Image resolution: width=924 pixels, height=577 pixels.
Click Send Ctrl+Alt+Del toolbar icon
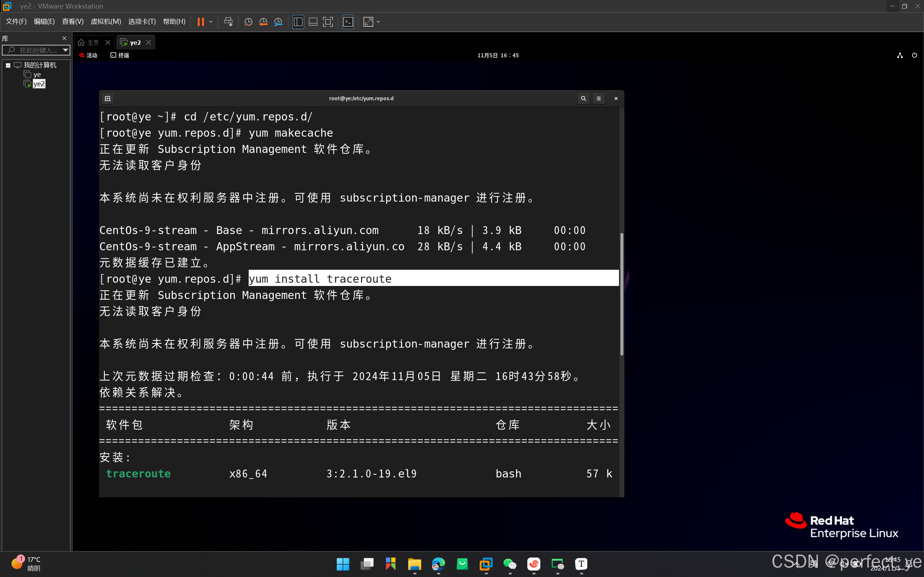[228, 22]
